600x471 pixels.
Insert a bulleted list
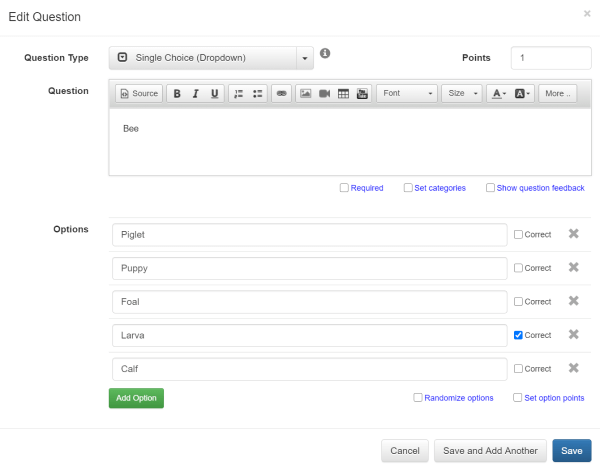coord(257,93)
